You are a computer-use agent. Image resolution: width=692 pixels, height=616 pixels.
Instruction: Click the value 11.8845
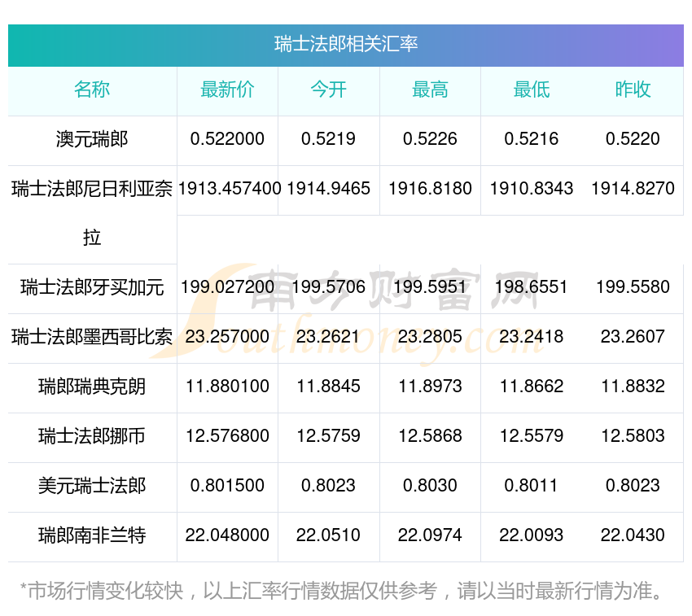point(328,387)
